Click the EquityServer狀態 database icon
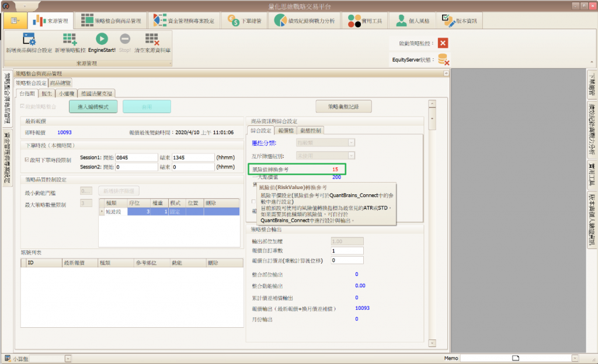The image size is (598, 364). pyautogui.click(x=443, y=59)
